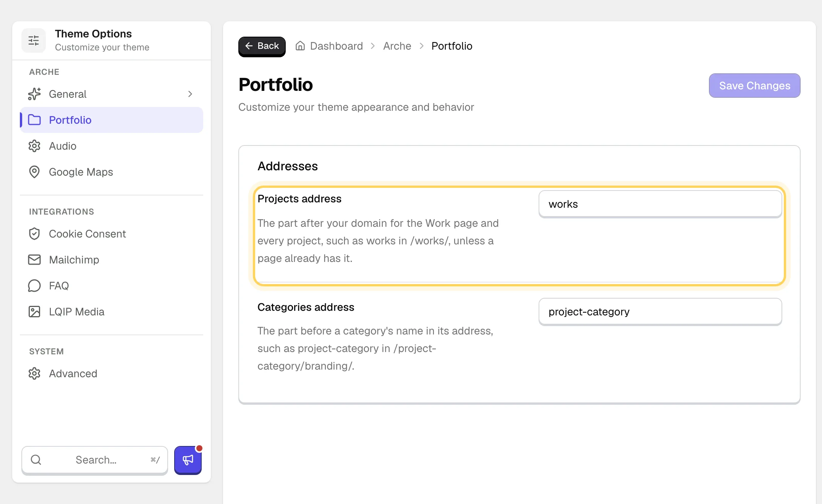Image resolution: width=822 pixels, height=504 pixels.
Task: Open LQIP Media settings
Action: pyautogui.click(x=112, y=312)
